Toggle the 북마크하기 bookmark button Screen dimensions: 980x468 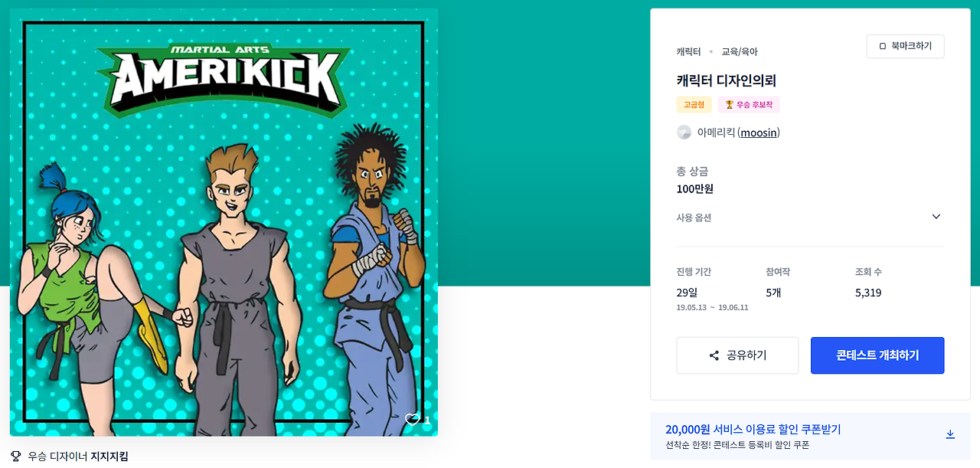(x=905, y=47)
